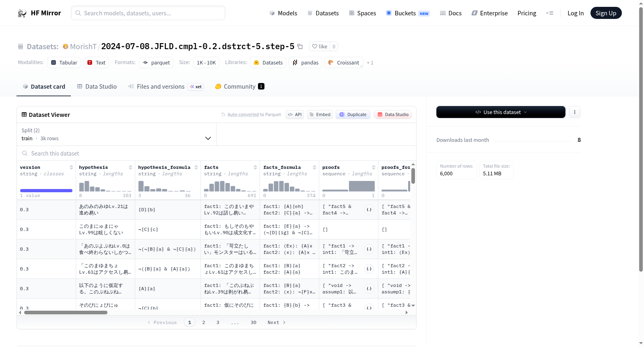The image size is (644, 347).
Task: Go to page 2 of the table
Action: (x=204, y=322)
